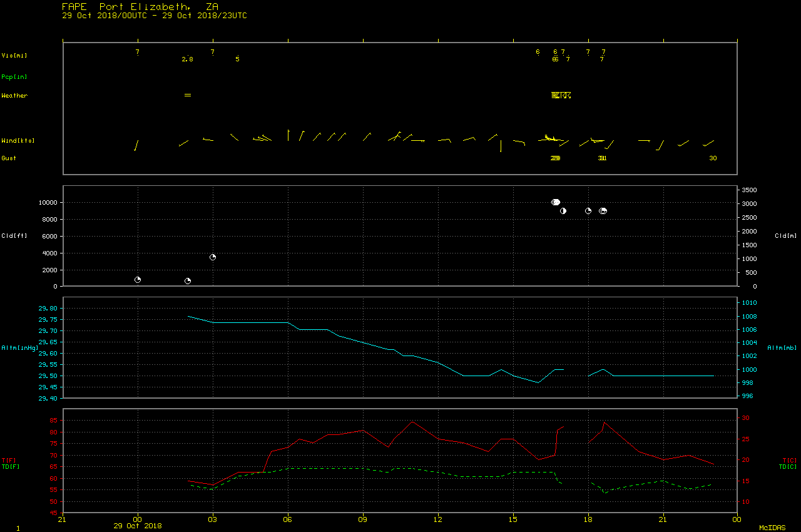Click the Altm[inHg] axis label
The width and height of the screenshot is (801, 532).
pos(19,347)
